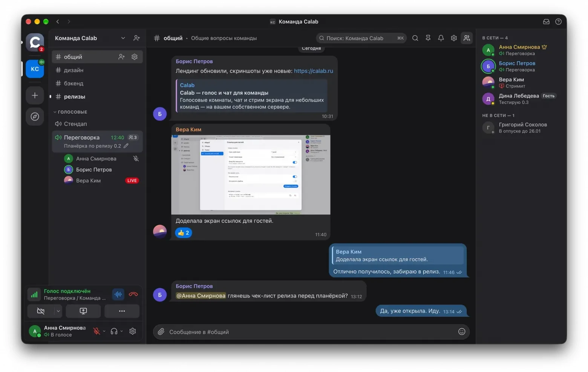Click the @Анна Смирнова mention

201,296
